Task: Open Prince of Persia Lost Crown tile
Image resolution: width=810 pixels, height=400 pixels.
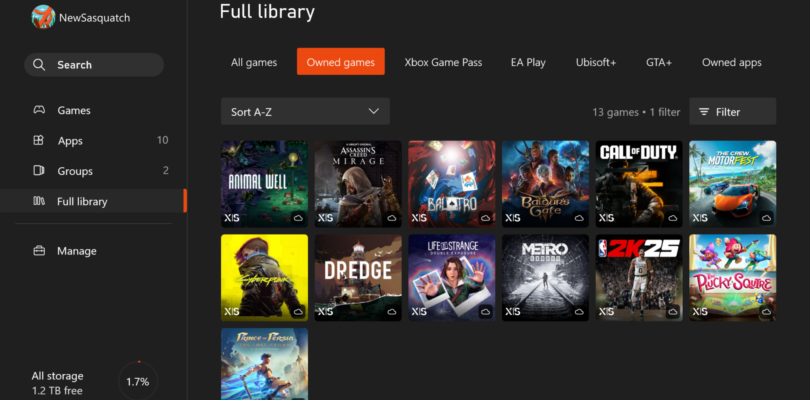Action: coord(264,364)
